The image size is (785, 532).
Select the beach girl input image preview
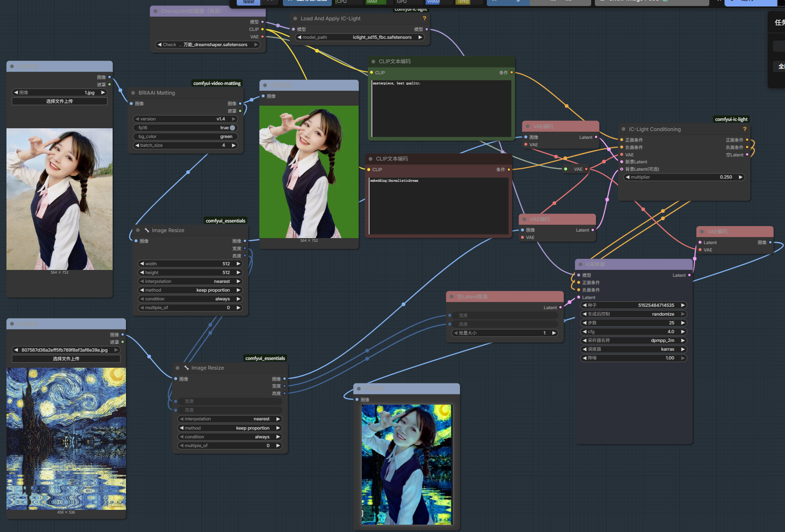click(60, 199)
